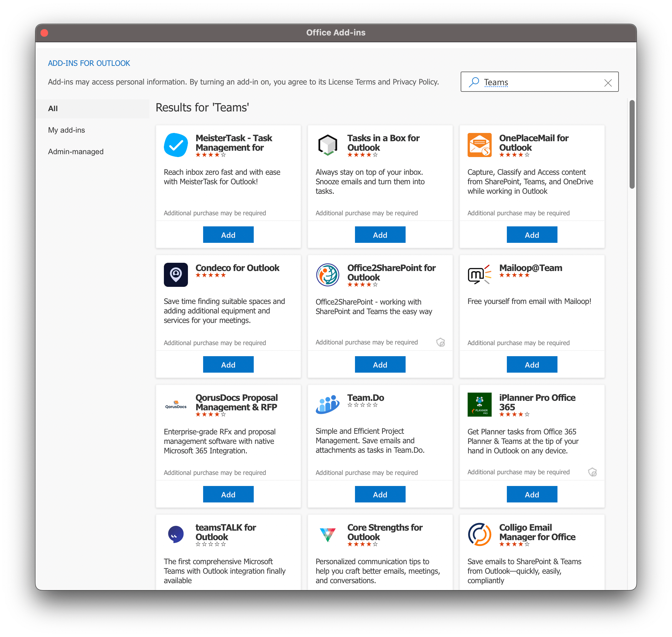Click the Tasks in a Box cube icon
The height and width of the screenshot is (637, 672).
pyautogui.click(x=327, y=145)
